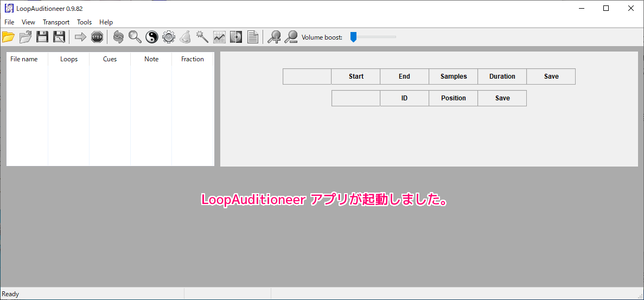
Task: Click the line chart graph icon
Action: coord(219,37)
